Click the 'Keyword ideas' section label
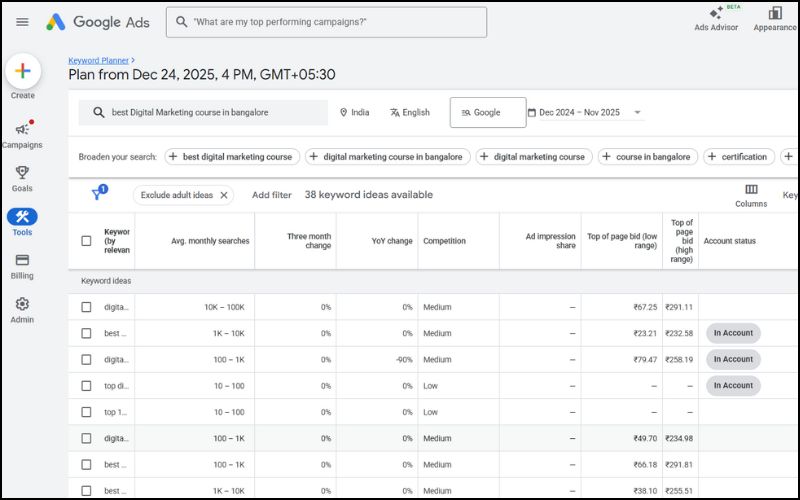This screenshot has width=800, height=500. pyautogui.click(x=106, y=281)
